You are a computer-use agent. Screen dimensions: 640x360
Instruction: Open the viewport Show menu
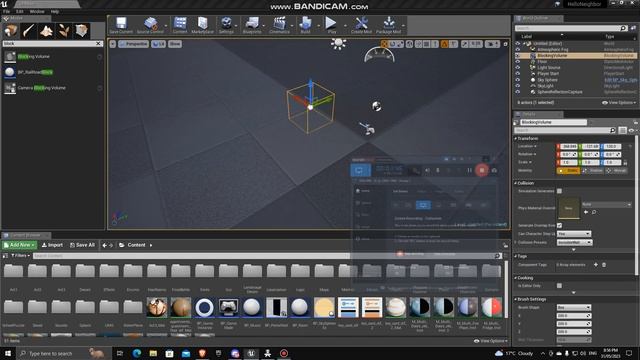pyautogui.click(x=175, y=44)
